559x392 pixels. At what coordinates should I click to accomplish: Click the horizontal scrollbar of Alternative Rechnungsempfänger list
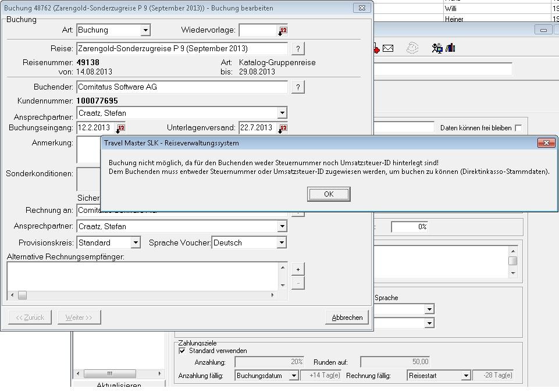[x=145, y=295]
